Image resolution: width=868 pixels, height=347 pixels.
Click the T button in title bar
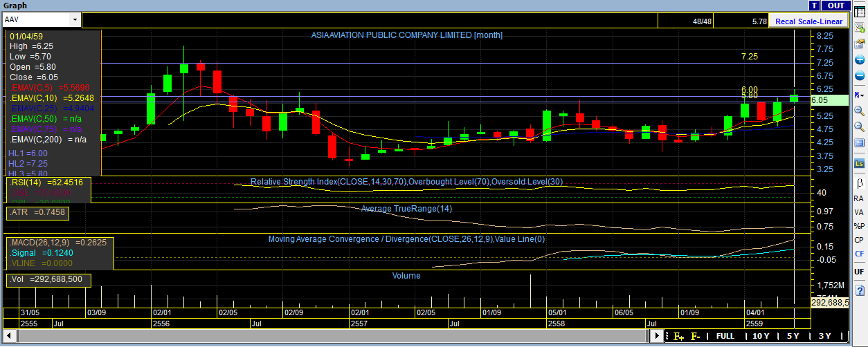(x=815, y=6)
